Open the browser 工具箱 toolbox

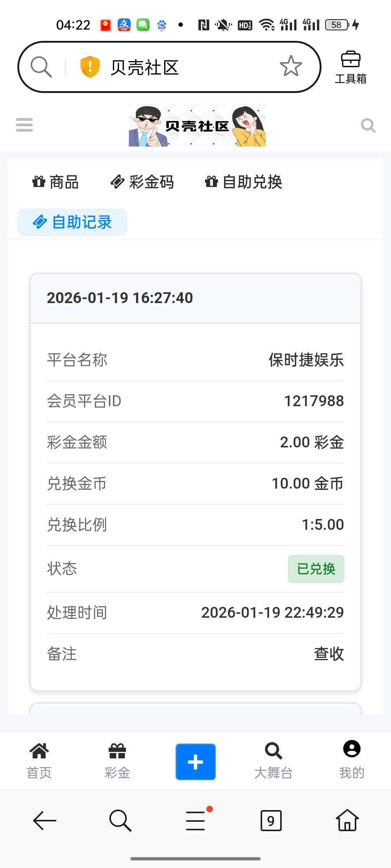350,67
